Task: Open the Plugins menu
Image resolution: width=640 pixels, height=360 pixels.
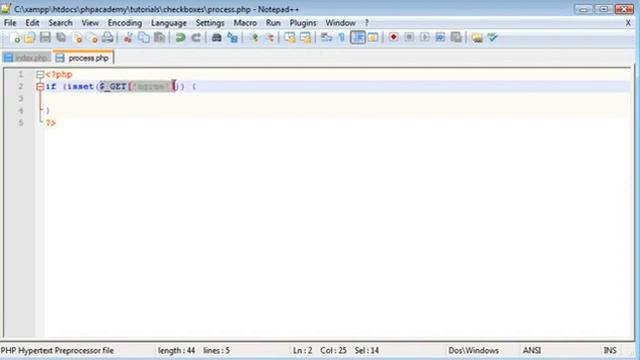Action: point(303,23)
